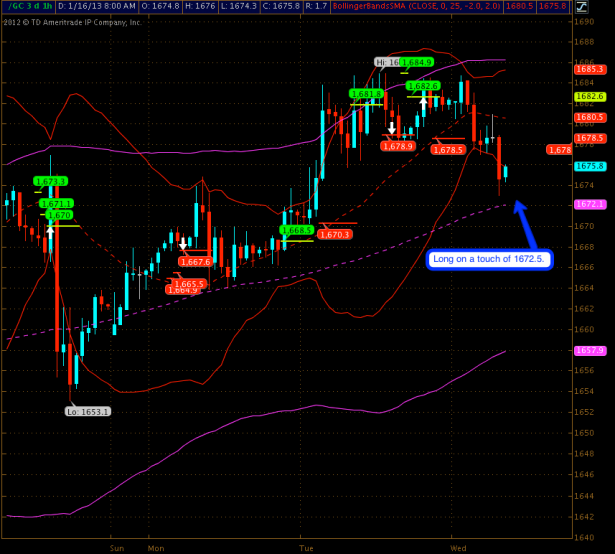
Task: Click the green 1,684.9 signal label
Action: click(418, 62)
